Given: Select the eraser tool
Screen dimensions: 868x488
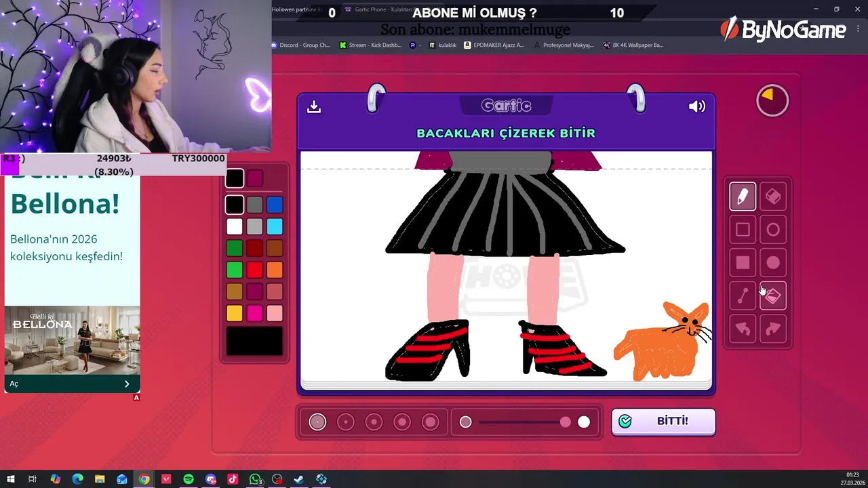Looking at the screenshot, I should coord(773,197).
